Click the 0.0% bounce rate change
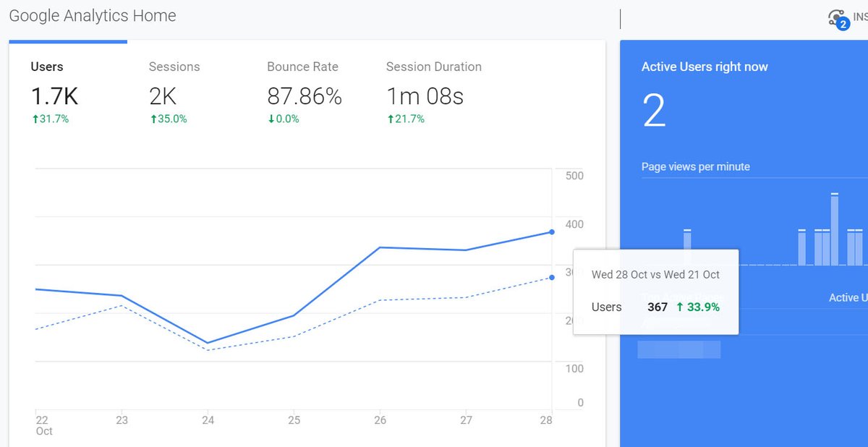This screenshot has height=447, width=868. pyautogui.click(x=284, y=119)
